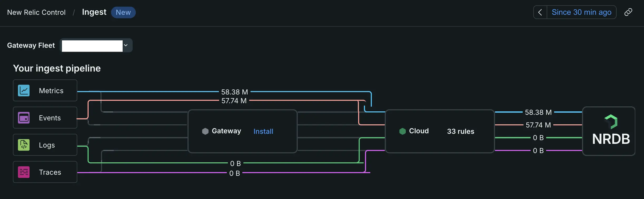Click the New badge next to Ingest
The width and height of the screenshot is (644, 199).
[123, 12]
